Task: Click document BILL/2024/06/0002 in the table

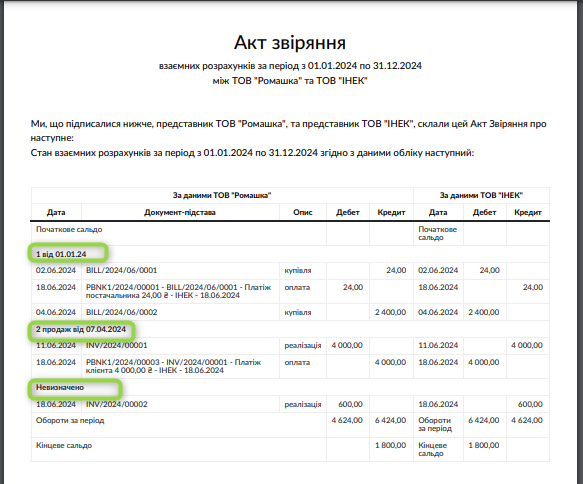Action: click(121, 312)
